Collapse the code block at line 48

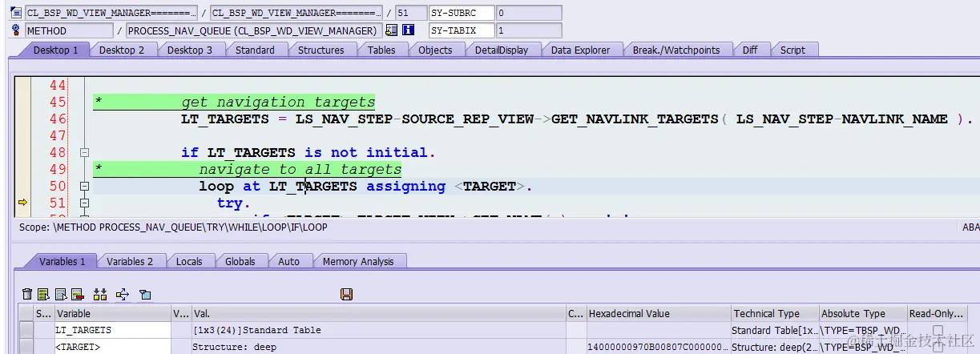(85, 153)
